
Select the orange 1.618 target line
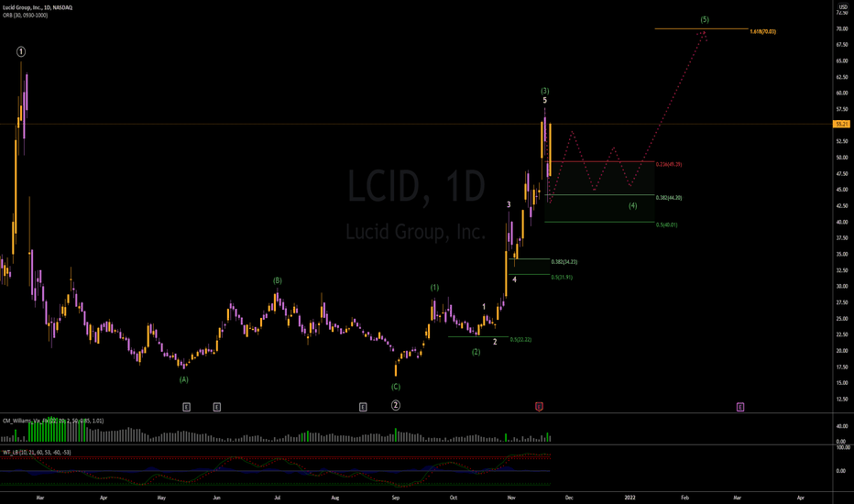[x=702, y=28]
